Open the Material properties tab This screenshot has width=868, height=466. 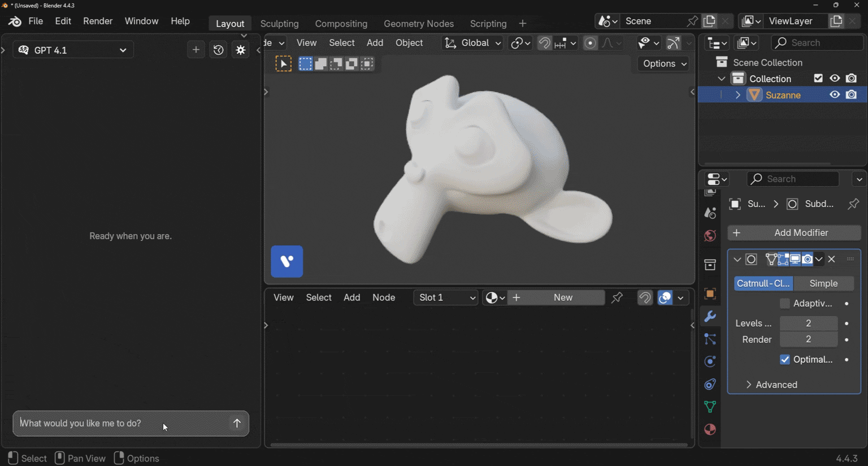[x=710, y=430]
